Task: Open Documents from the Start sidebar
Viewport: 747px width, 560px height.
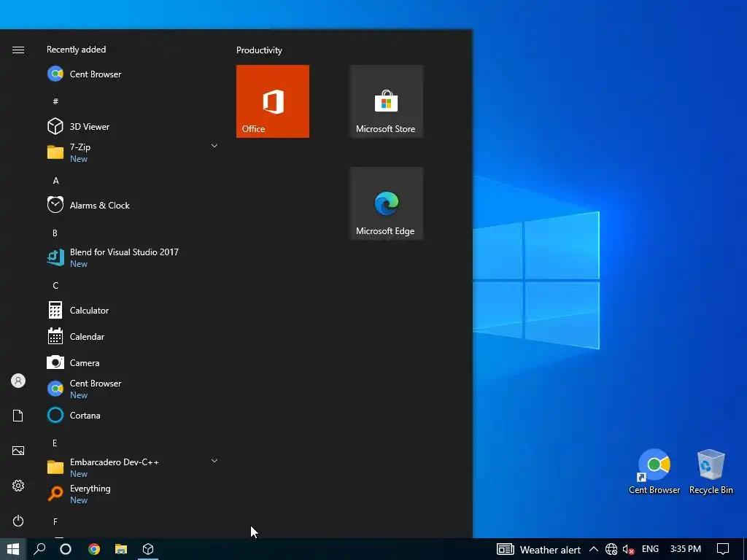Action: pos(18,416)
